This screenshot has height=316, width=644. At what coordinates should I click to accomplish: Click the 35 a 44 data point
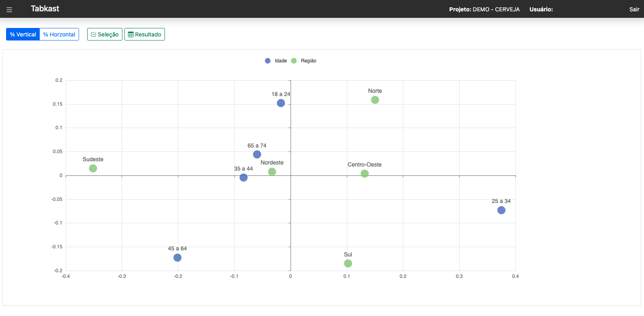(x=244, y=177)
